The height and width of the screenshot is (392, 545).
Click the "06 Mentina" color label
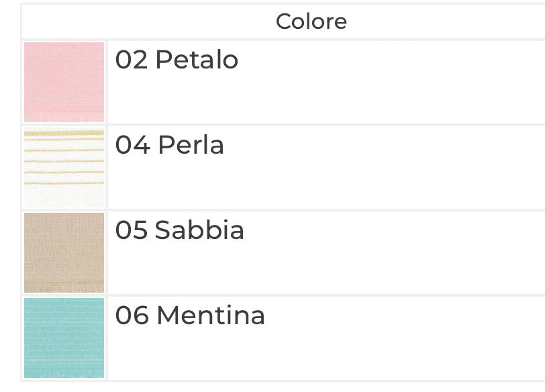190,315
